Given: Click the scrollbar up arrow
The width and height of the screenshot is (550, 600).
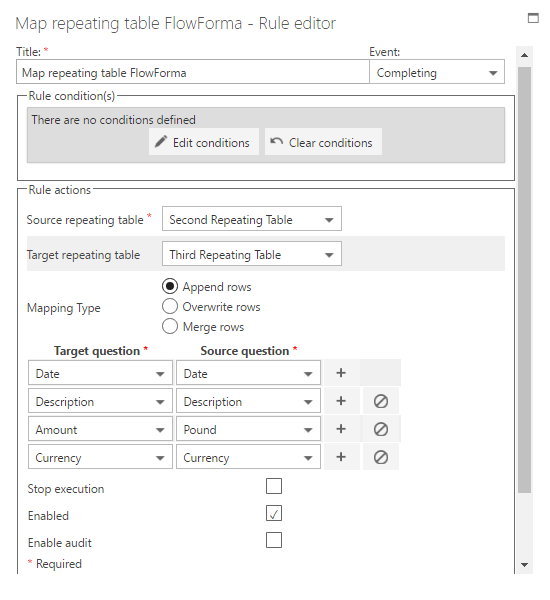Looking at the screenshot, I should point(524,55).
